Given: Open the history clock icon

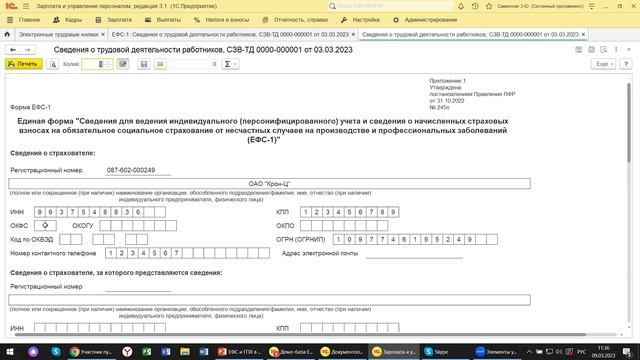Looking at the screenshot, I should click(x=475, y=6).
